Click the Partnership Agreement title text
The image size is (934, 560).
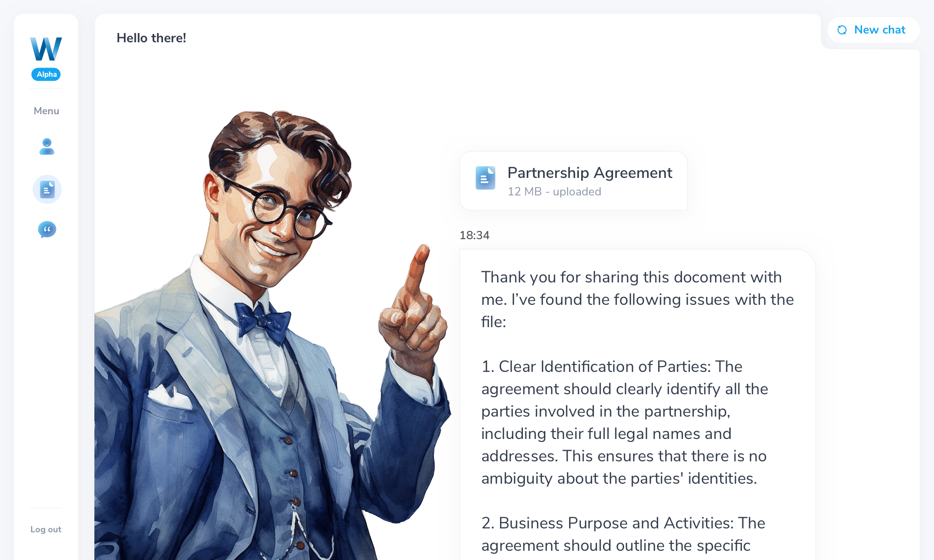point(590,173)
